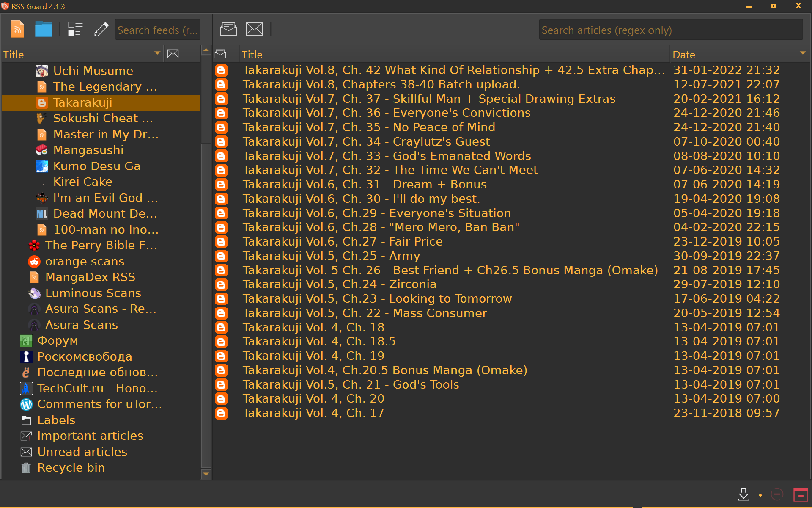Image resolution: width=812 pixels, height=508 pixels.
Task: Click the download arrow icon in status bar
Action: coord(743,494)
